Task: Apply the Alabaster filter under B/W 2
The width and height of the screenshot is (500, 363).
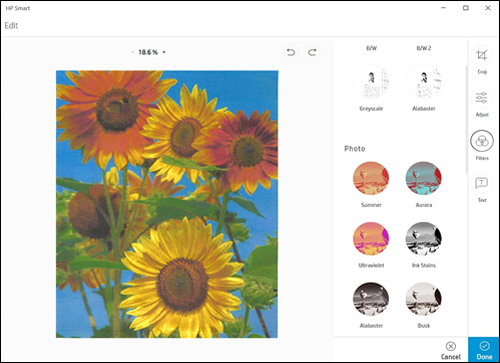Action: point(424,82)
